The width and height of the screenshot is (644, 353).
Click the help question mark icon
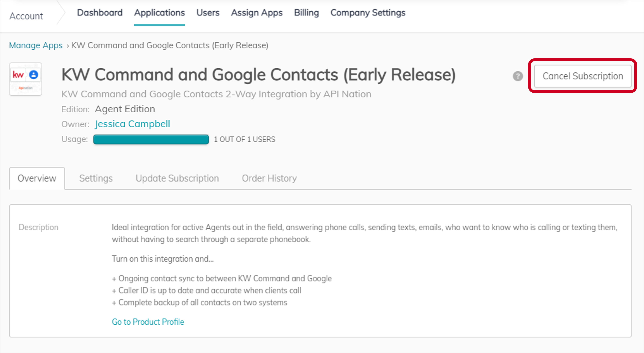point(518,76)
